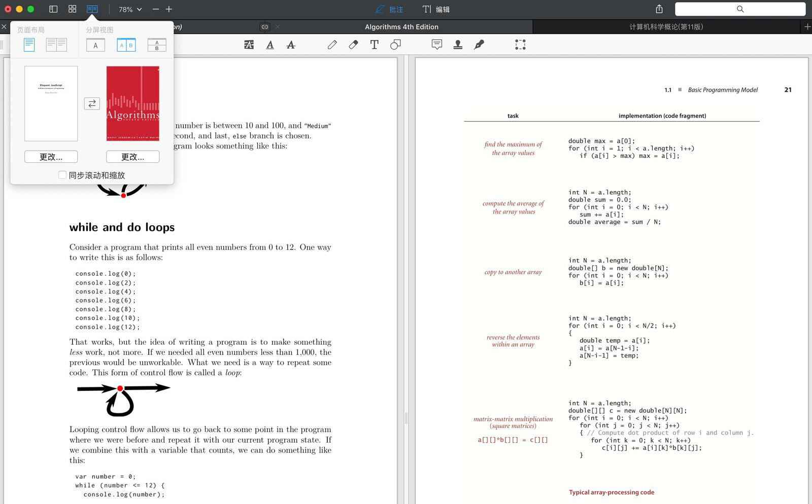Toggle the split view layout popover button

click(x=92, y=9)
